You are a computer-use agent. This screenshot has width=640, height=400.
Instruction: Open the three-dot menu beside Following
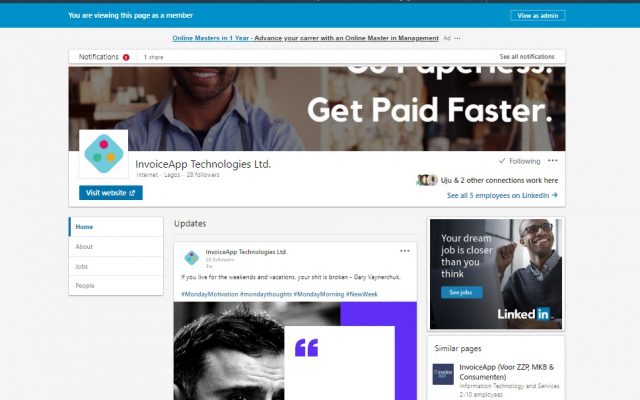pyautogui.click(x=553, y=161)
